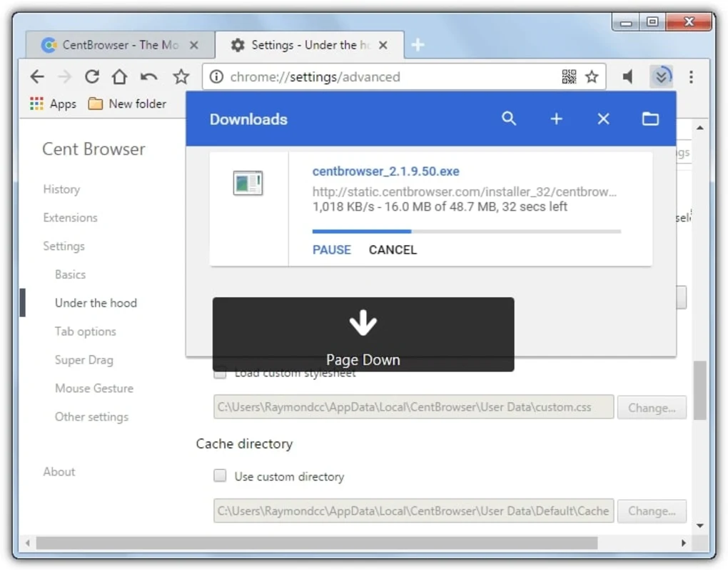Viewport: 728px width, 570px height.
Task: Click the scroll up arrow
Action: coord(699,128)
